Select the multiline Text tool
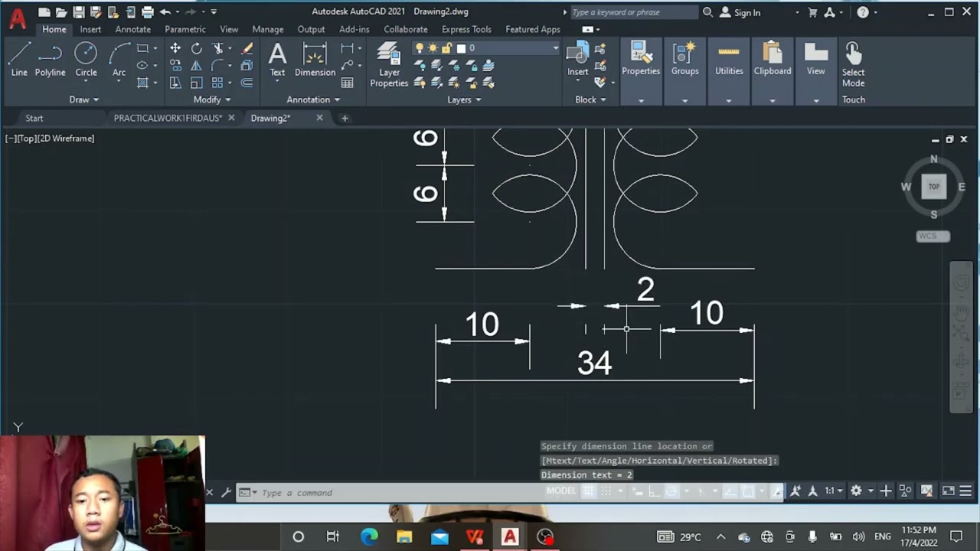 coord(277,60)
